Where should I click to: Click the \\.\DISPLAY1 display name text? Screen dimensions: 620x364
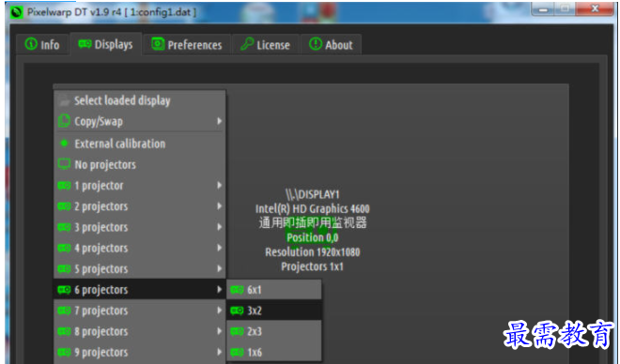tap(313, 194)
